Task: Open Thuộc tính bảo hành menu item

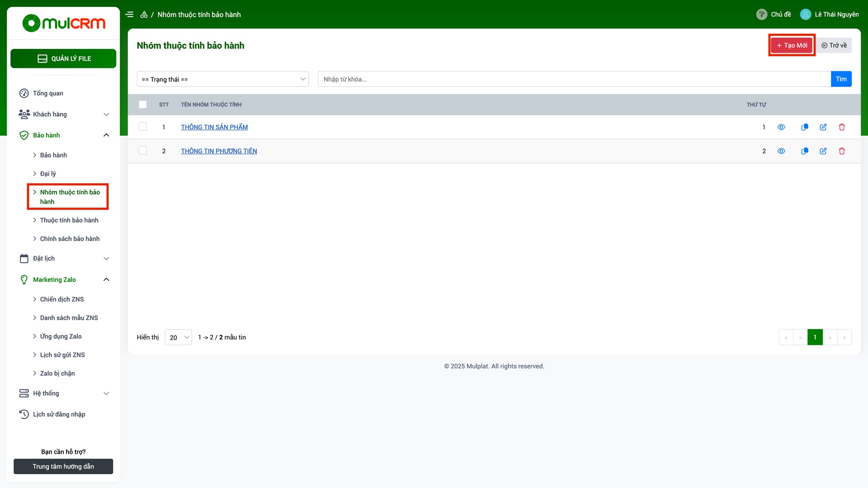Action: (x=69, y=220)
